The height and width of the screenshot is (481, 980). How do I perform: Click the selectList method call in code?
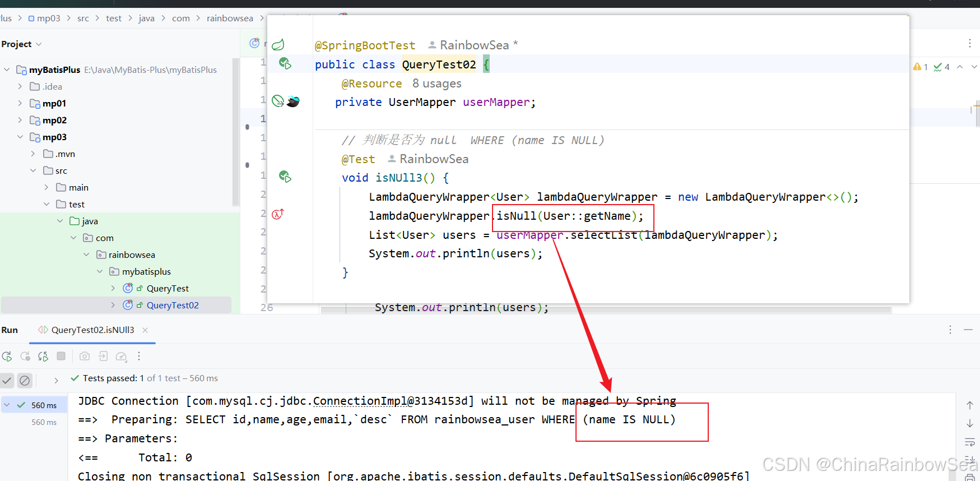click(x=604, y=235)
